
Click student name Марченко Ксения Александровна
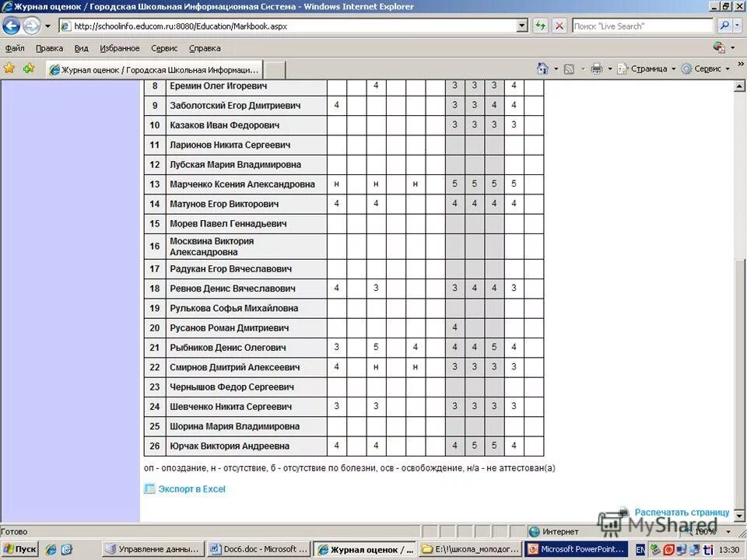tap(242, 184)
